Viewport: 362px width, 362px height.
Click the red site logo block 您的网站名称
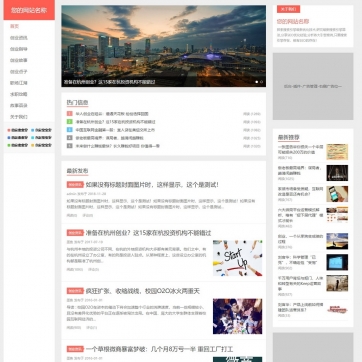(x=29, y=10)
